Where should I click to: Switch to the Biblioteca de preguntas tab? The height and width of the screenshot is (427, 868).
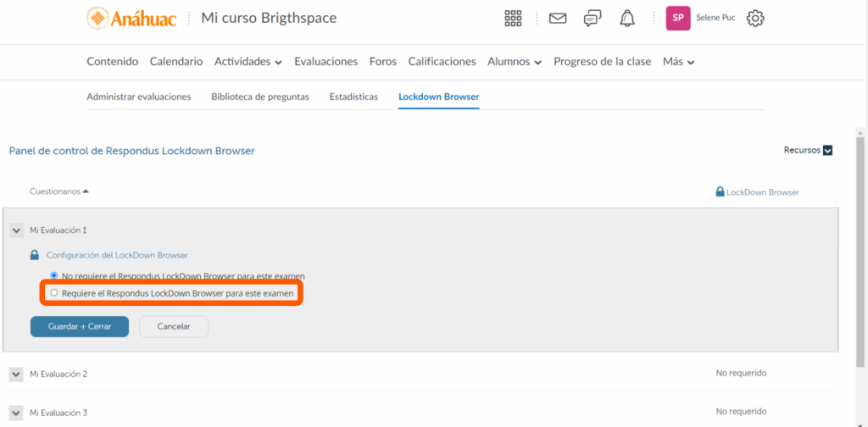[x=259, y=97]
